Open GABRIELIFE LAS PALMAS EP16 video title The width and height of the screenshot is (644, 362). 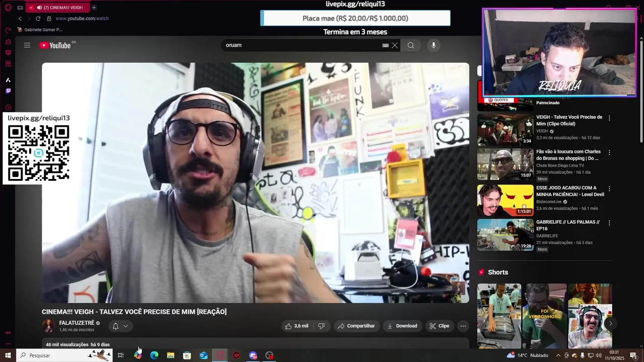pos(568,225)
